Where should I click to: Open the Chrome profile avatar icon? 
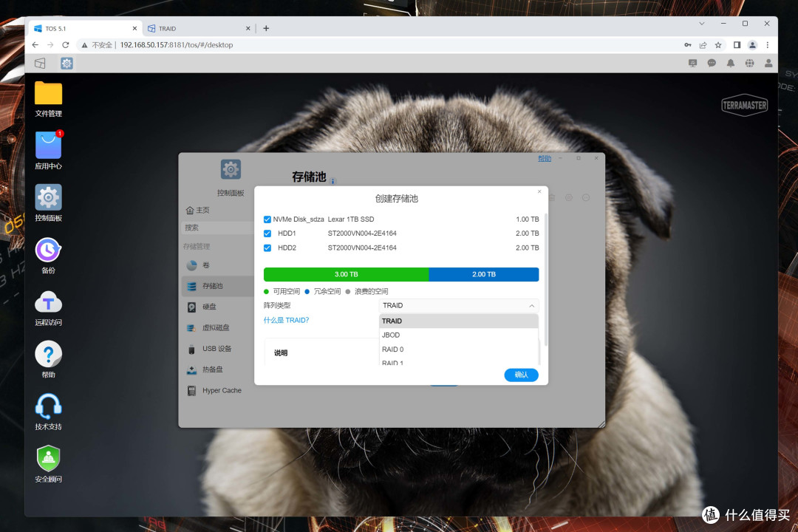tap(752, 45)
